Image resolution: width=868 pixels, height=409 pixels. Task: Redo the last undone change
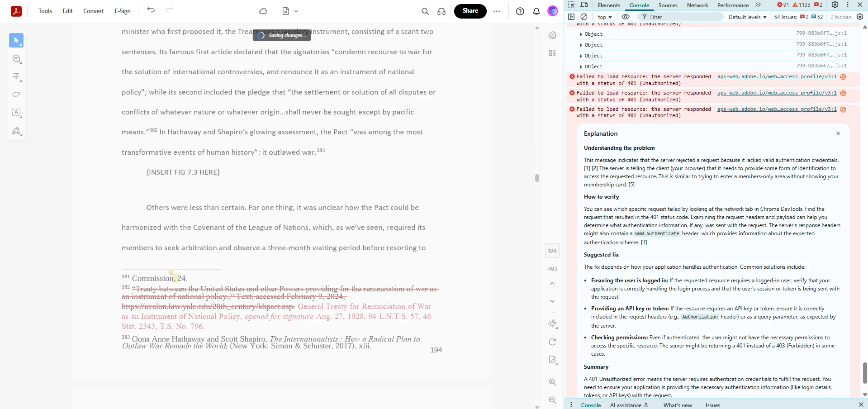169,10
